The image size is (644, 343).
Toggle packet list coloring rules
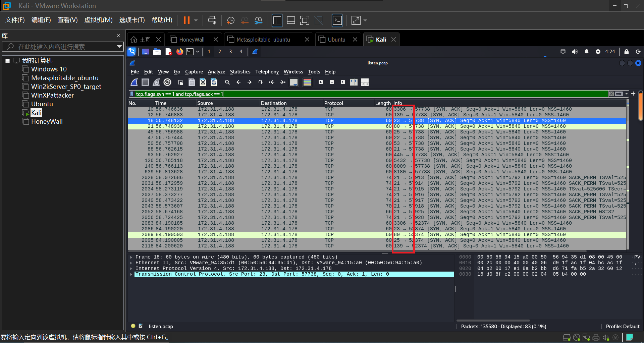307,82
